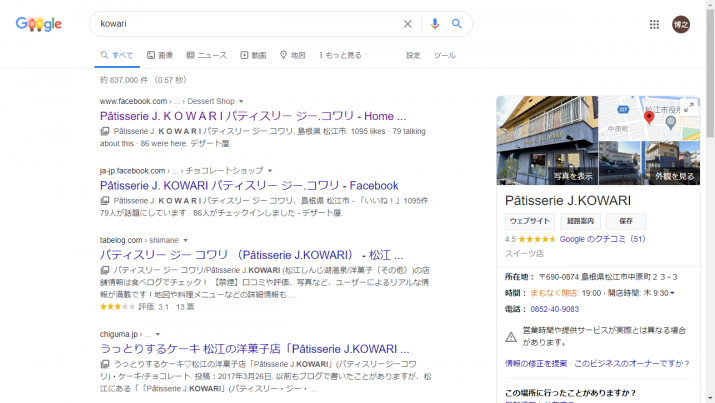Expand the map with the fullscreen icon
This screenshot has width=715, height=403.
pos(689,106)
